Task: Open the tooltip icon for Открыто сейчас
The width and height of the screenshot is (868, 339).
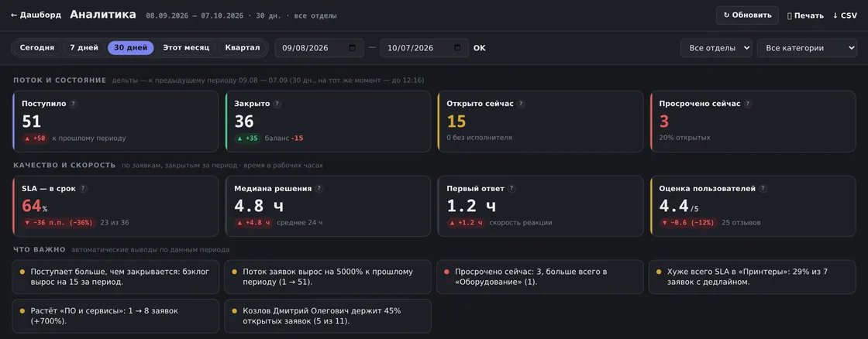Action: [x=521, y=104]
